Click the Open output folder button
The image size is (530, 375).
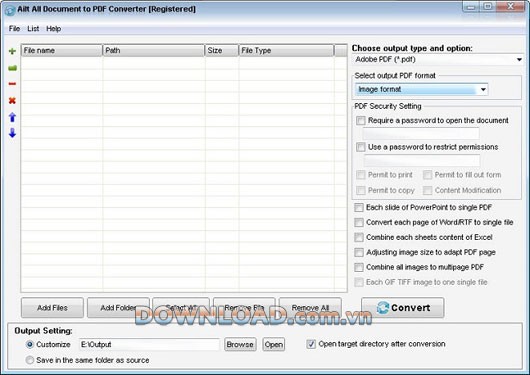274,345
